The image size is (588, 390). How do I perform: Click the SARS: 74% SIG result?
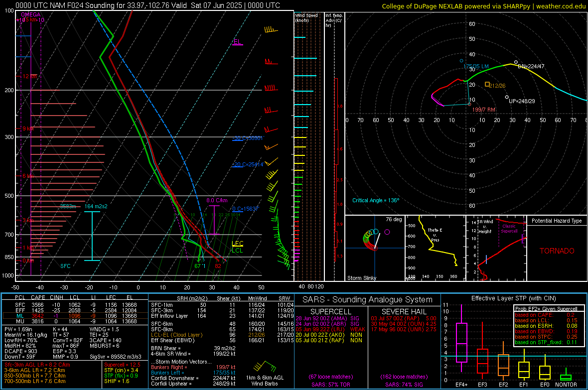coord(404,385)
